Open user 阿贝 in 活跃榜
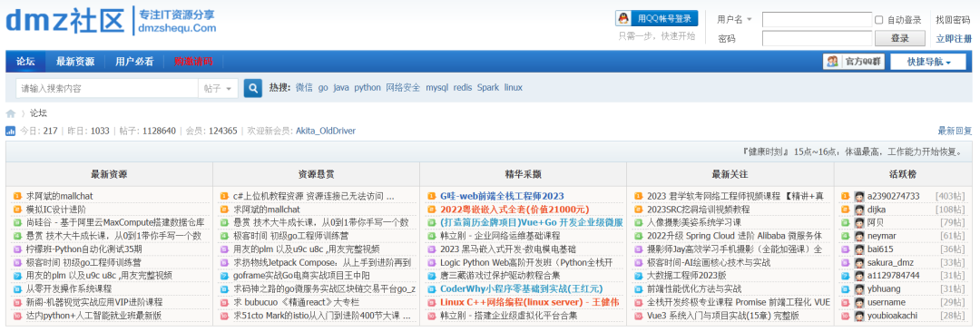Viewport: 980px width, 332px height. pos(876,222)
